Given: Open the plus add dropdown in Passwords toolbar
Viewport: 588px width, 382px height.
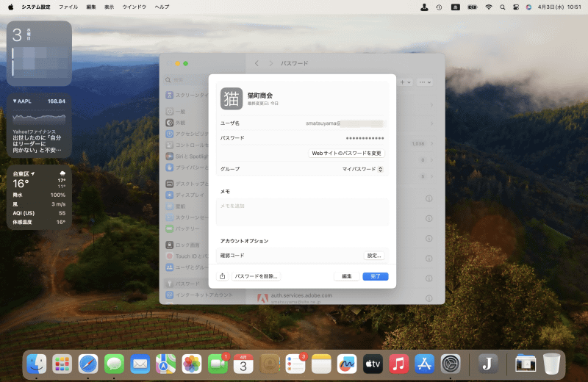Looking at the screenshot, I should pyautogui.click(x=406, y=82).
